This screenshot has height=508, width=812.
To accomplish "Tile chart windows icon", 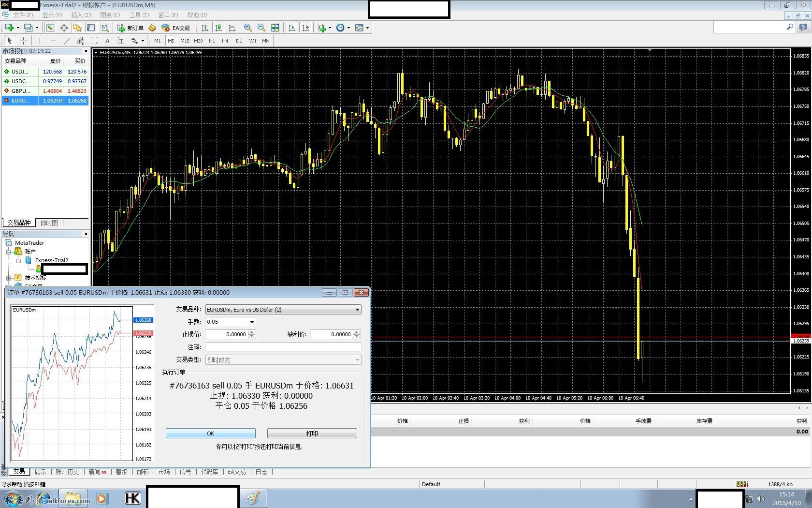I will (275, 28).
